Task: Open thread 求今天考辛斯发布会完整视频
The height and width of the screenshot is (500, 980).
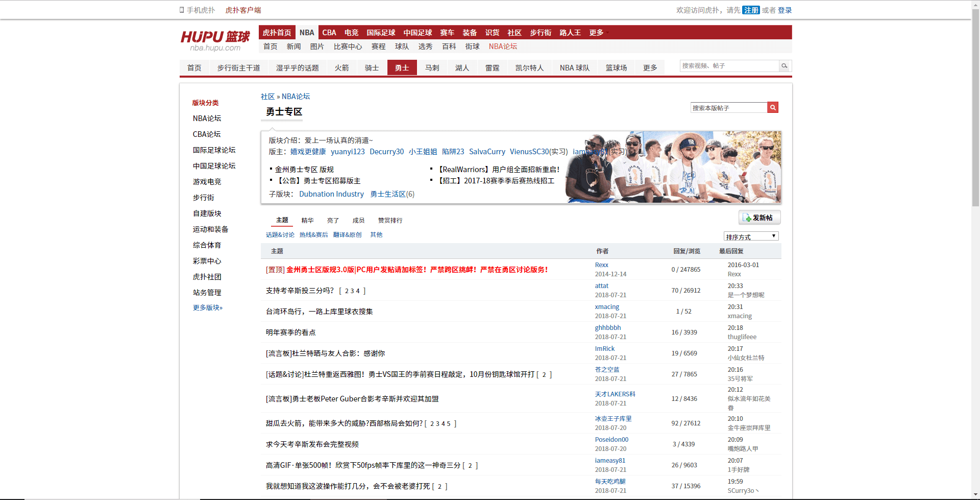Action: click(x=312, y=444)
